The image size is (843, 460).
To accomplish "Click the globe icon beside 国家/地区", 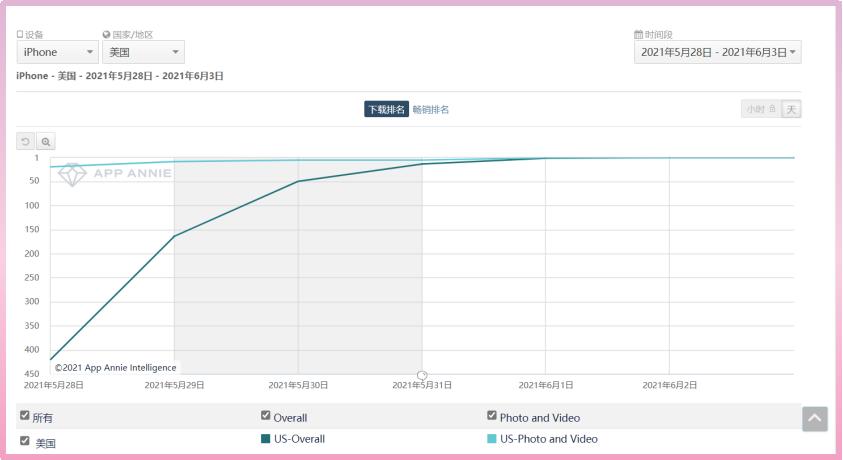I will pyautogui.click(x=107, y=35).
